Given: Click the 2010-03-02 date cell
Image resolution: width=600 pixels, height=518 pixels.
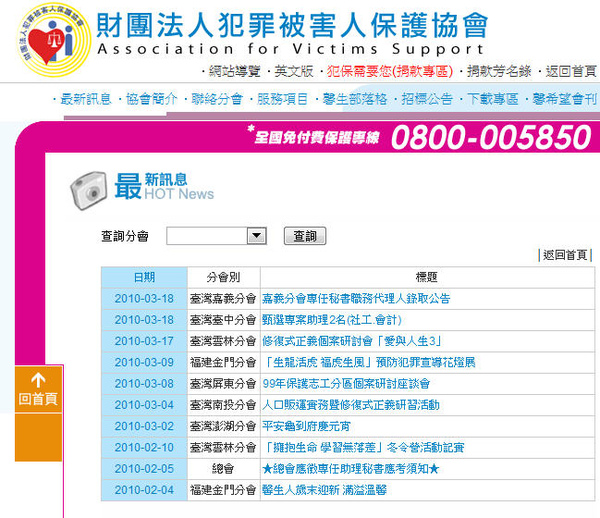Looking at the screenshot, I should pos(144,426).
